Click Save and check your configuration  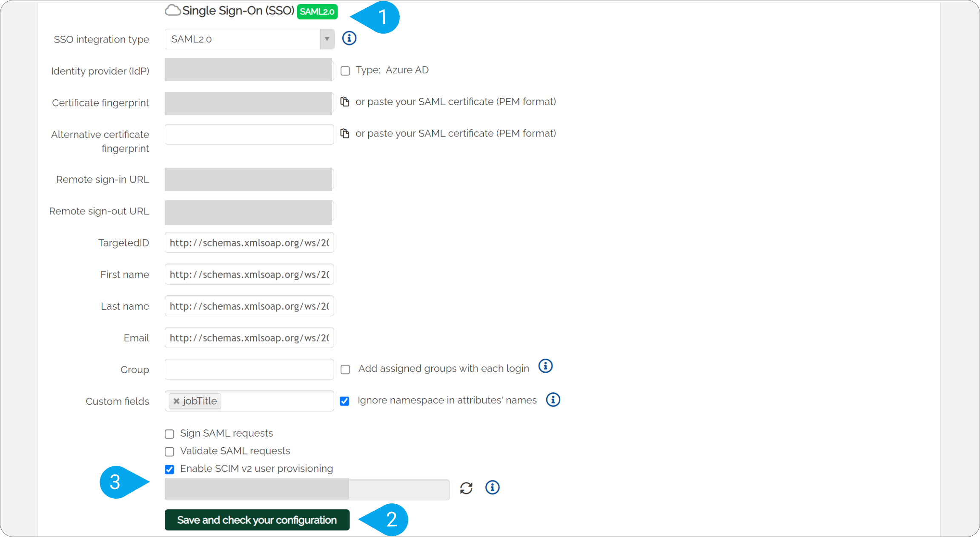(x=257, y=520)
